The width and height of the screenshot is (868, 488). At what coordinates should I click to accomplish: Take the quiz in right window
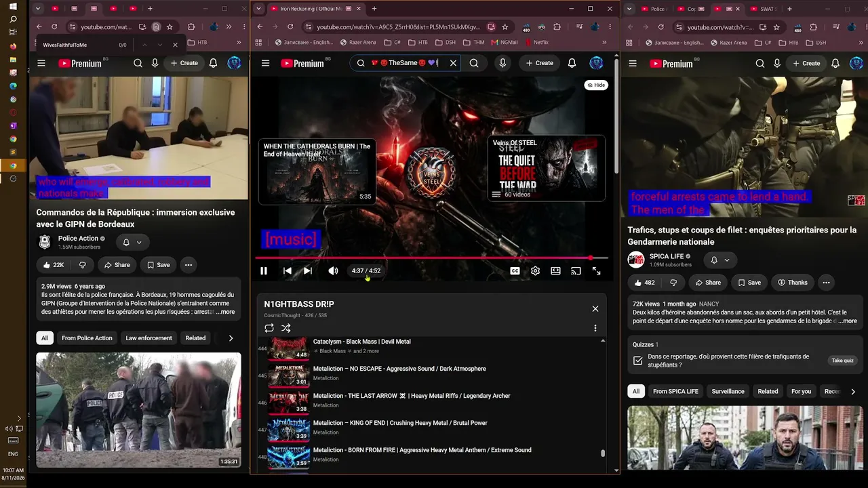pyautogui.click(x=842, y=361)
